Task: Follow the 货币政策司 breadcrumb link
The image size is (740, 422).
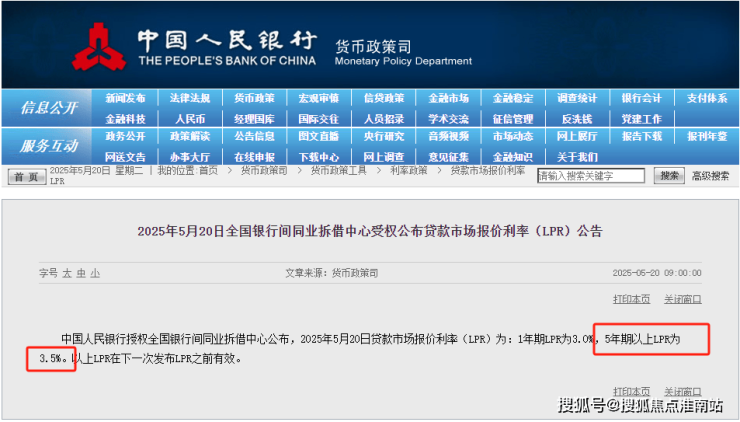Action: (x=264, y=170)
